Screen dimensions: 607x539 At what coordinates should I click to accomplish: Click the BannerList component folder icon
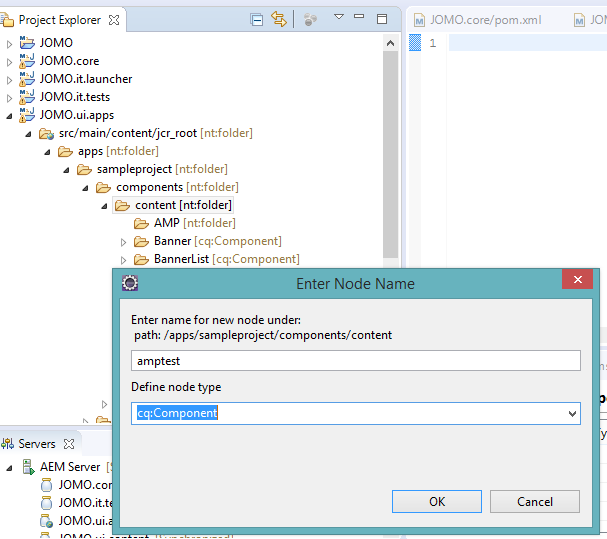141,259
